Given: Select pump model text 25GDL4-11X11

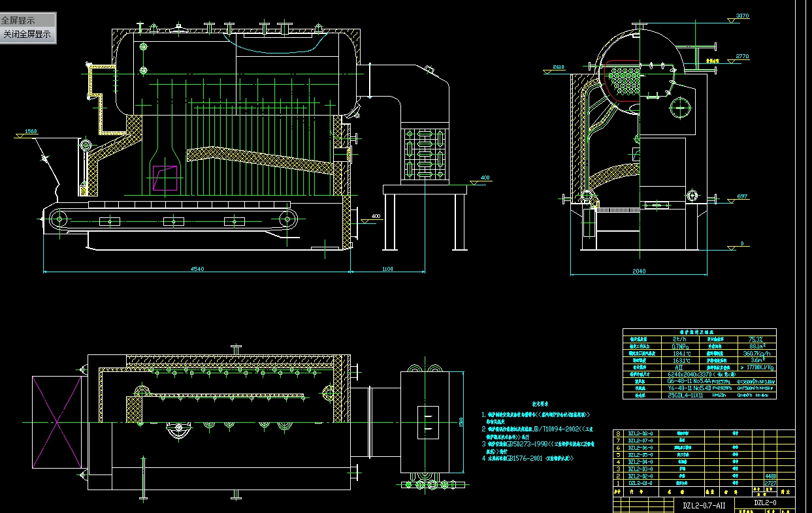Looking at the screenshot, I should coord(685,395).
